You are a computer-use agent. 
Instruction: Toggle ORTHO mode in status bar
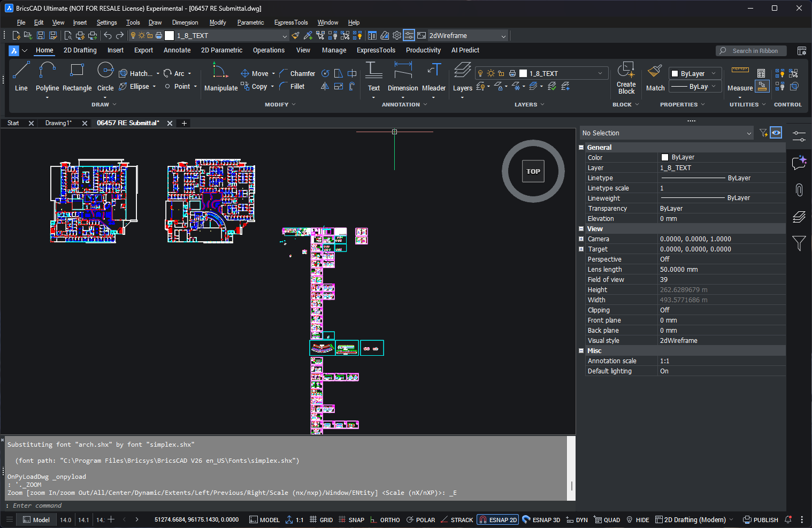385,519
